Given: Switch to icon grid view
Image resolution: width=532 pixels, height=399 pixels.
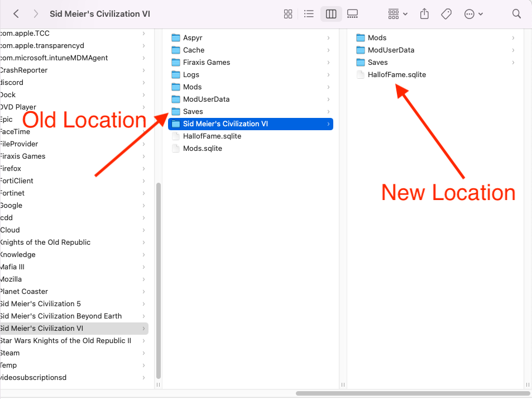Looking at the screenshot, I should coord(288,14).
